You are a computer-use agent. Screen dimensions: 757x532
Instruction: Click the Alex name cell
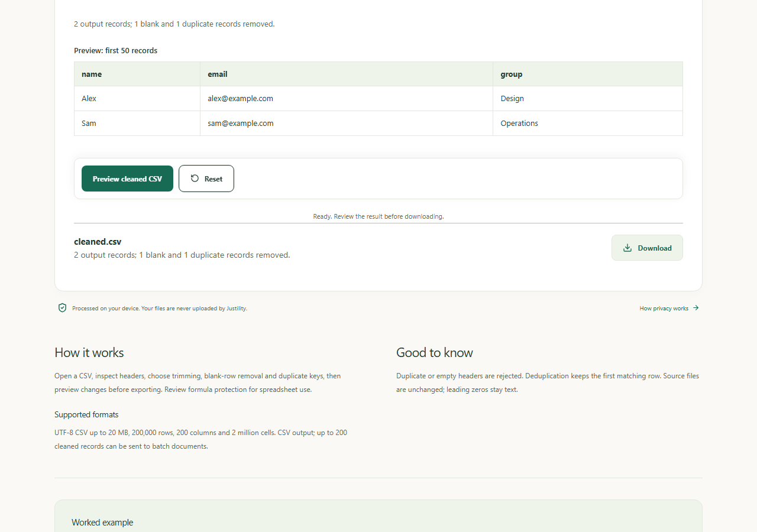(x=137, y=99)
